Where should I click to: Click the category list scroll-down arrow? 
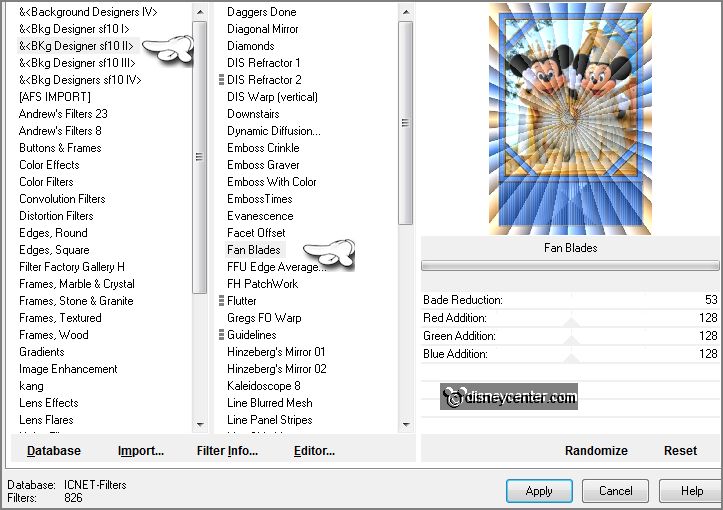(x=200, y=424)
